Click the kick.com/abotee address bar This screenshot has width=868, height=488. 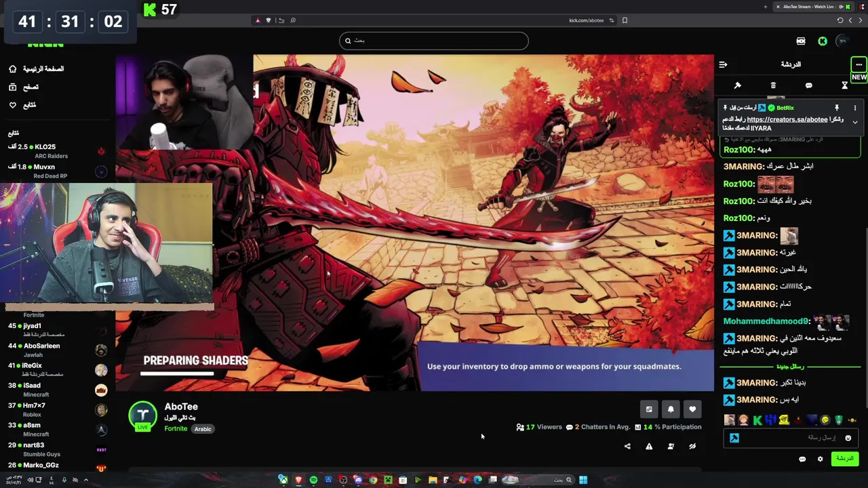click(x=434, y=20)
